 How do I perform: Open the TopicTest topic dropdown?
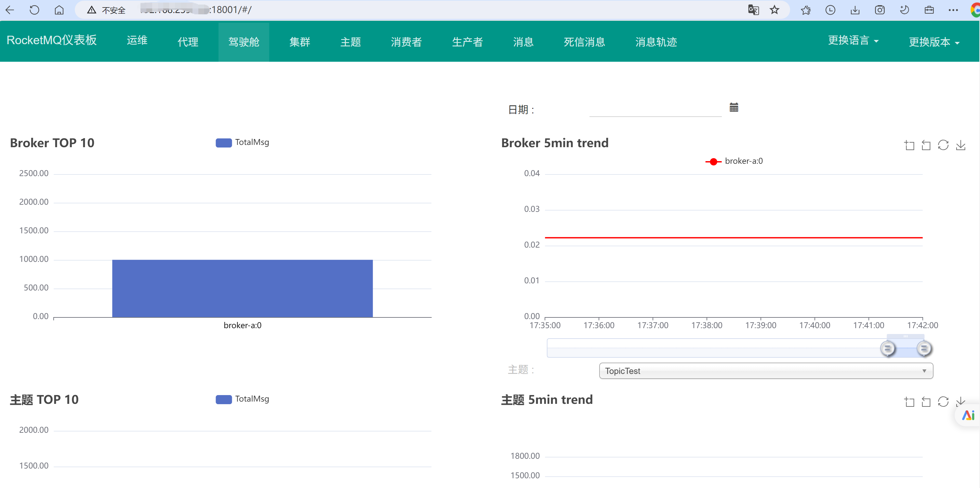click(x=765, y=371)
